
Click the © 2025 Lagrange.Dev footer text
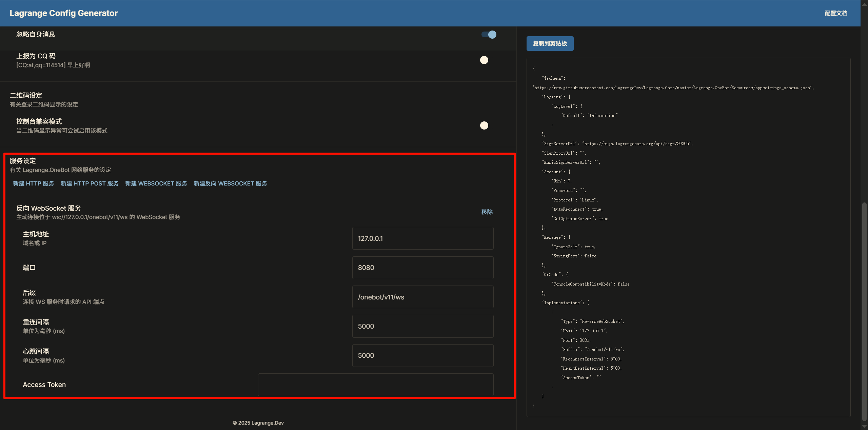pyautogui.click(x=258, y=423)
